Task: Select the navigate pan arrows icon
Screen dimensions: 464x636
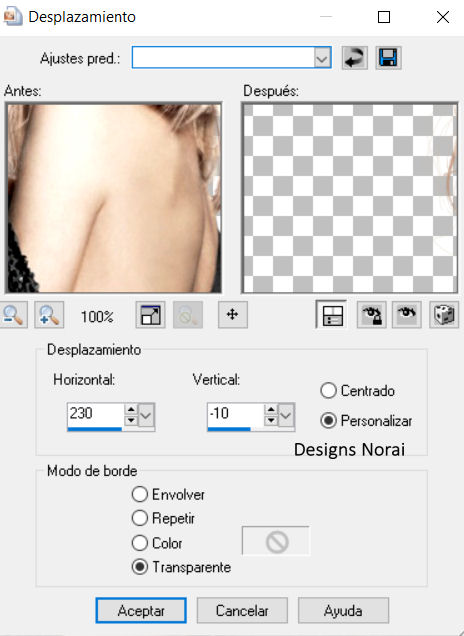Action: click(x=232, y=314)
